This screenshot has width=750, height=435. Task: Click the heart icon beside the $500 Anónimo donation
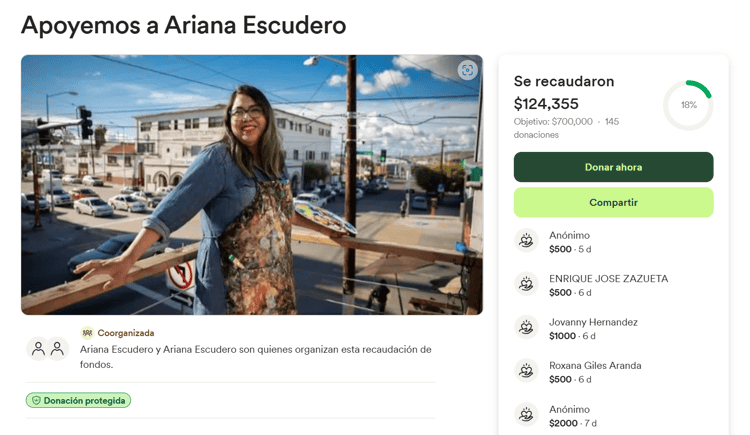[x=526, y=240]
